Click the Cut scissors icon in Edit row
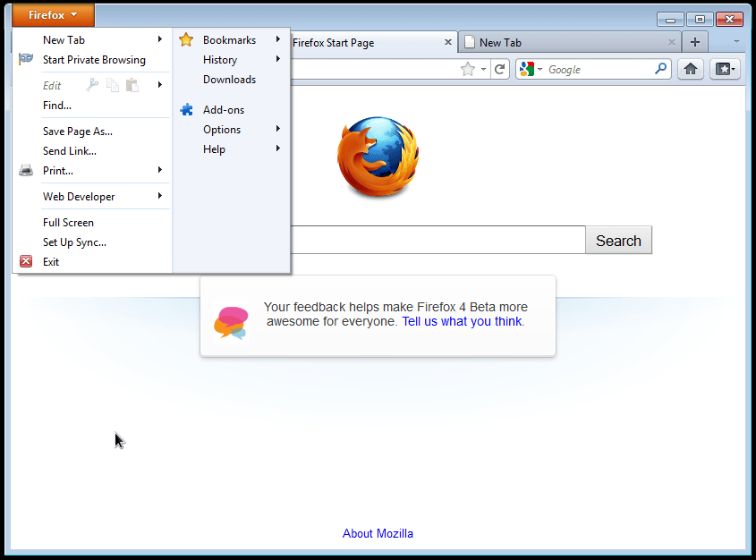 [92, 85]
